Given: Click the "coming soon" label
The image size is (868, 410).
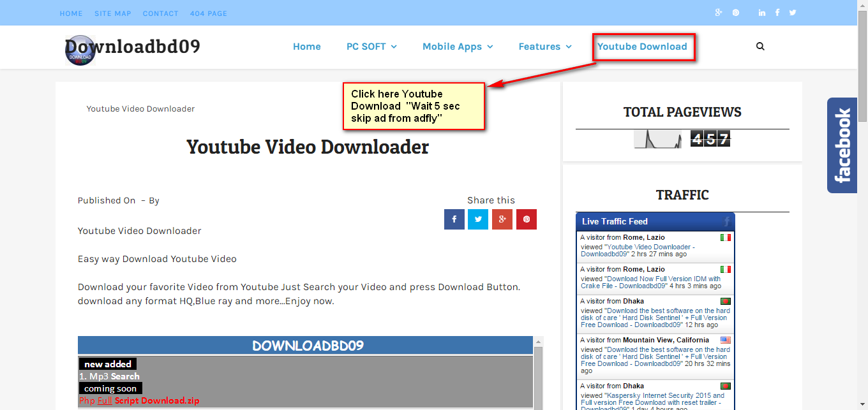Looking at the screenshot, I should coord(110,388).
